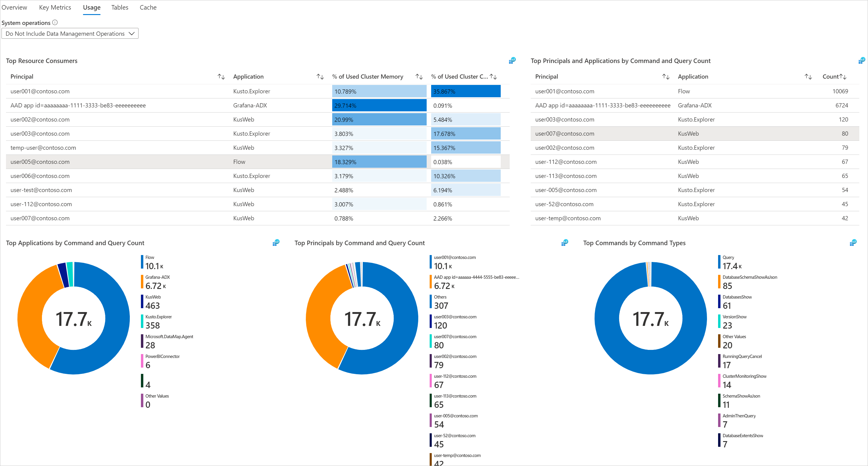Viewport: 868px width, 466px height.
Task: Click sort arrows on Principal column in Top Resource Consumers
Action: click(x=221, y=77)
